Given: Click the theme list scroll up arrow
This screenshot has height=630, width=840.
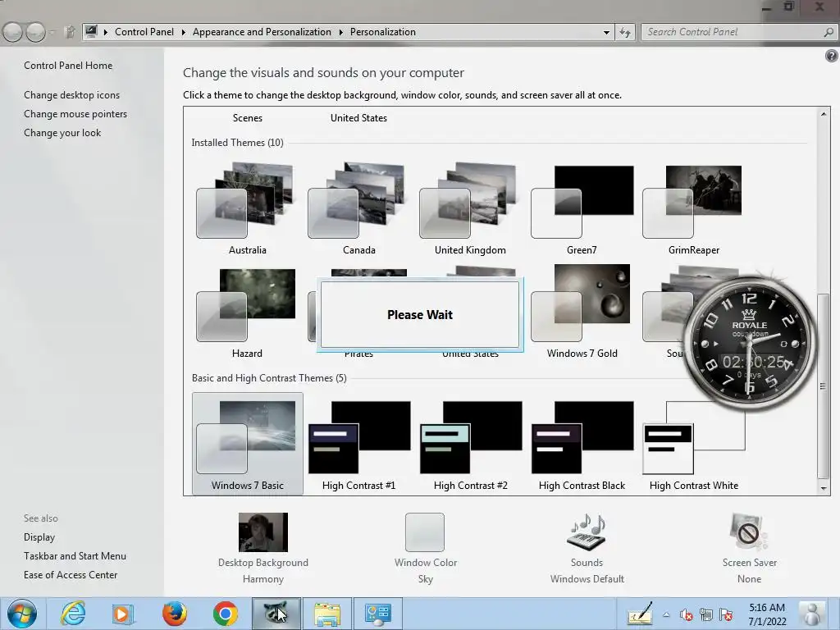Looking at the screenshot, I should click(x=824, y=114).
